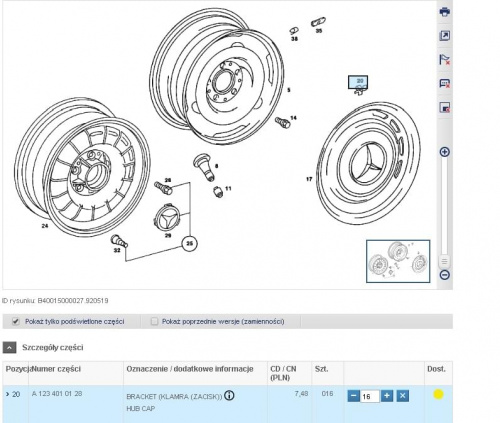Click the yellow availability indicator
500x423 pixels.
point(438,394)
